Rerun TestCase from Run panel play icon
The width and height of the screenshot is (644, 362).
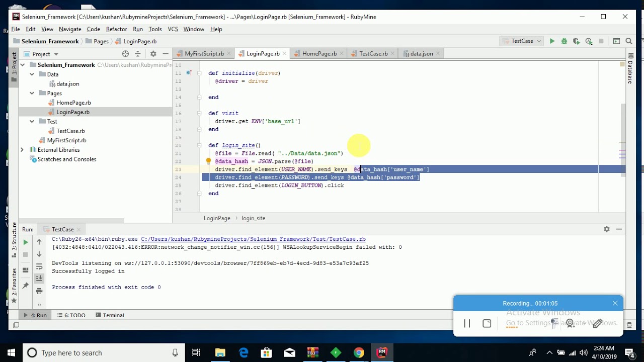[26, 242]
